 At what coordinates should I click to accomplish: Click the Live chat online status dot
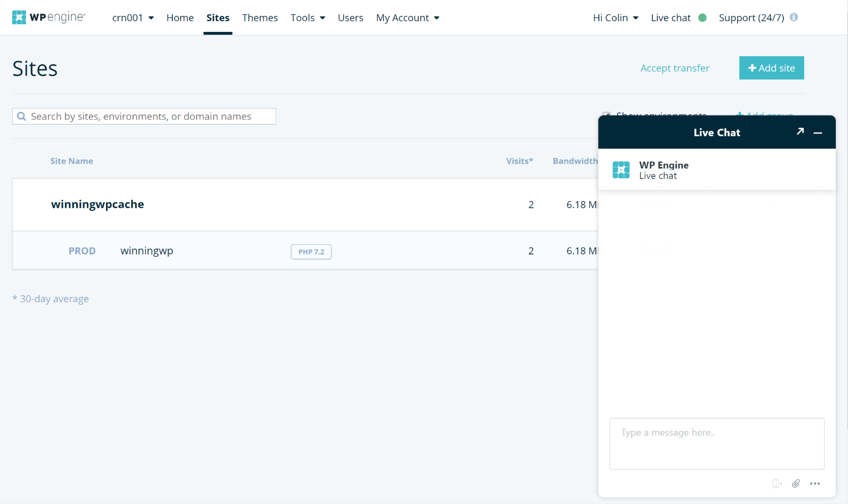702,17
